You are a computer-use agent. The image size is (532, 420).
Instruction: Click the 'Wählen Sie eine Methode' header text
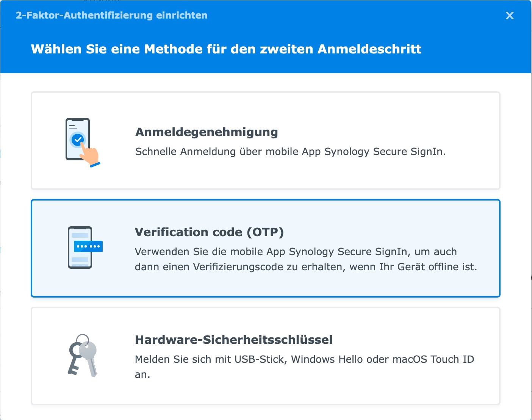pyautogui.click(x=226, y=49)
